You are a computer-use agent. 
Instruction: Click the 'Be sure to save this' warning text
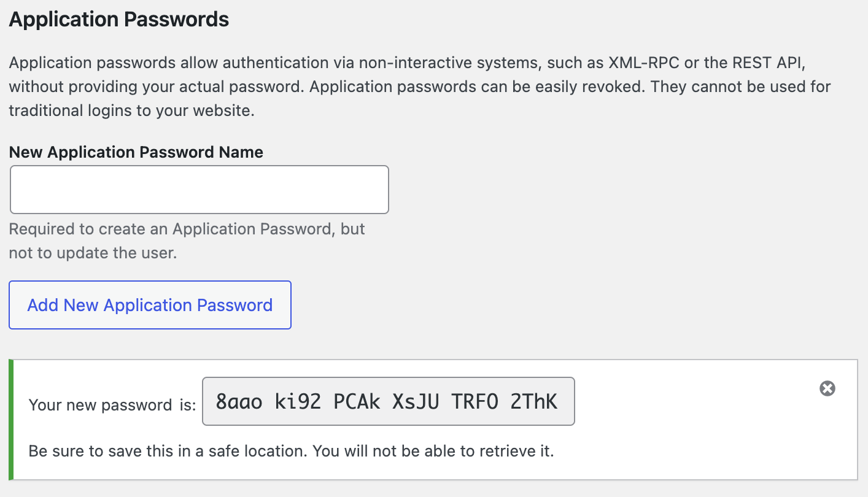tap(292, 452)
